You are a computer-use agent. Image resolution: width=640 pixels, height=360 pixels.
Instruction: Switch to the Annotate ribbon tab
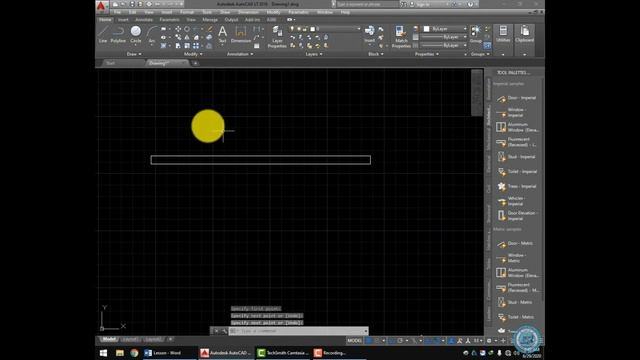coord(144,20)
